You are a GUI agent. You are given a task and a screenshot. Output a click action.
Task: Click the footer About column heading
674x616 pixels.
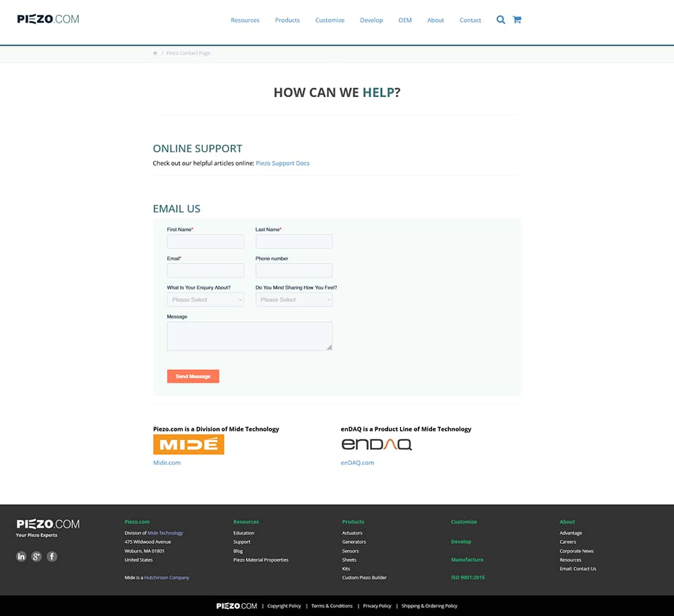pos(567,522)
